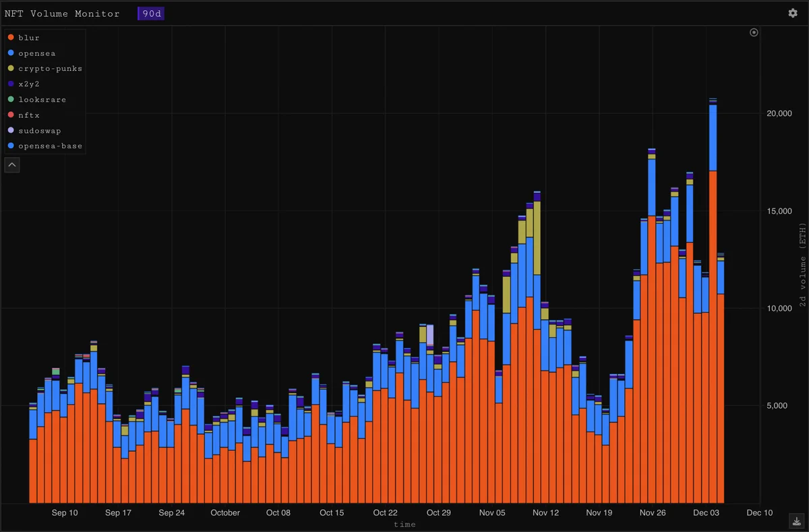809x532 pixels.
Task: Click the time x-axis title
Action: click(404, 525)
